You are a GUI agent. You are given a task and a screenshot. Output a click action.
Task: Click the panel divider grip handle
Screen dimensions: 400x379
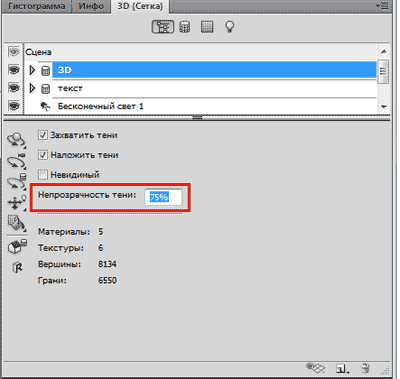point(197,117)
